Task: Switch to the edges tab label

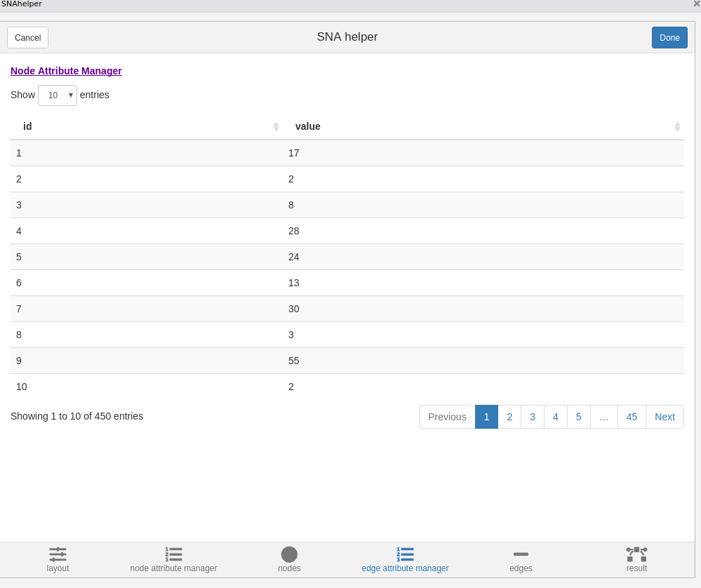Action: click(x=521, y=568)
